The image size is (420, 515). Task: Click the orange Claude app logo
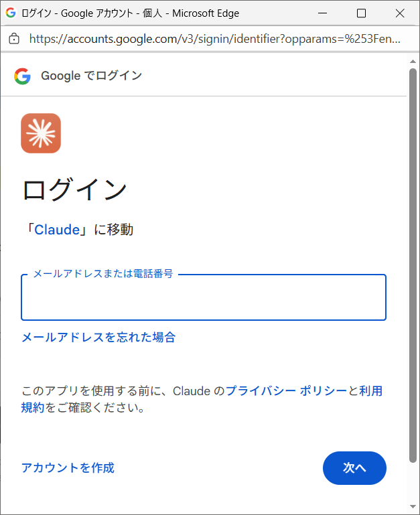click(x=41, y=133)
